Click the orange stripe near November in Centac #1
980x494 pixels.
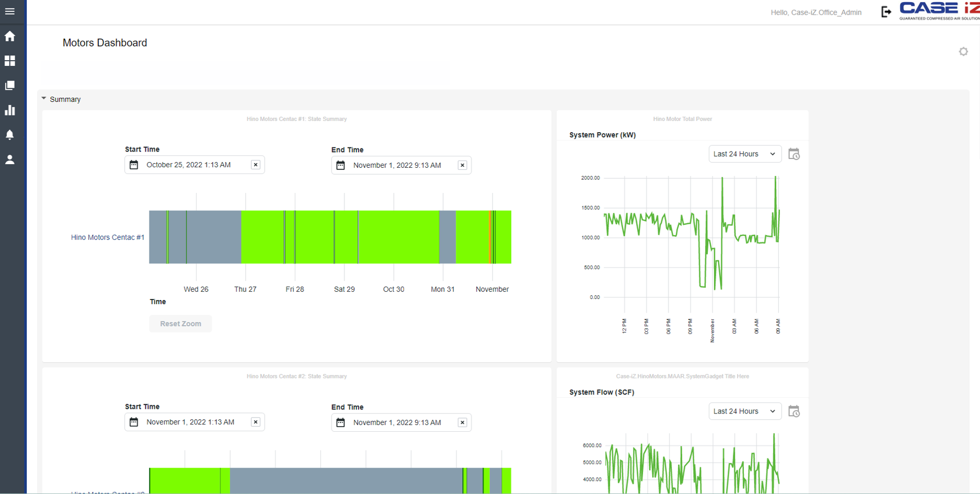click(490, 237)
